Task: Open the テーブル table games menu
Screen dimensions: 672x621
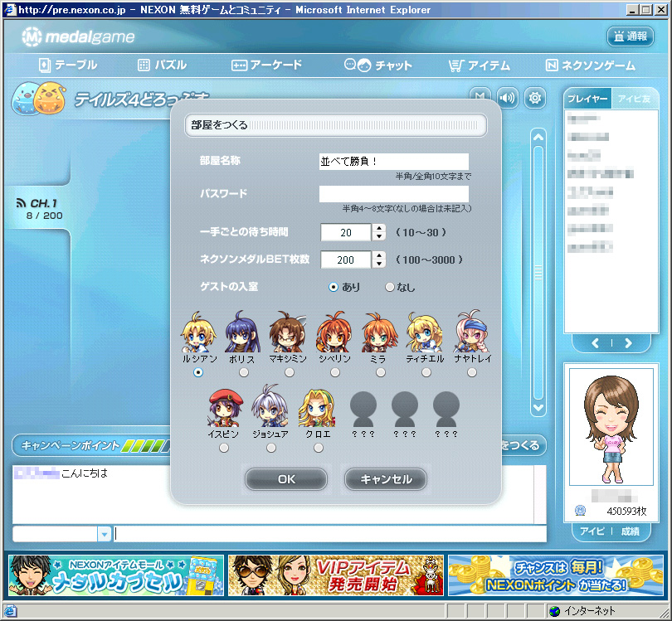Action: tap(68, 65)
